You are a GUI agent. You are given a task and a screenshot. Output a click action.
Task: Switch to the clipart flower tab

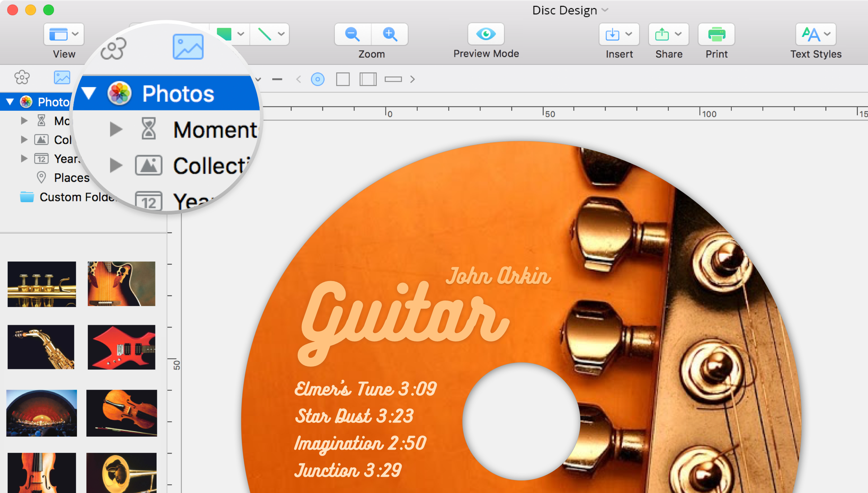click(x=22, y=77)
